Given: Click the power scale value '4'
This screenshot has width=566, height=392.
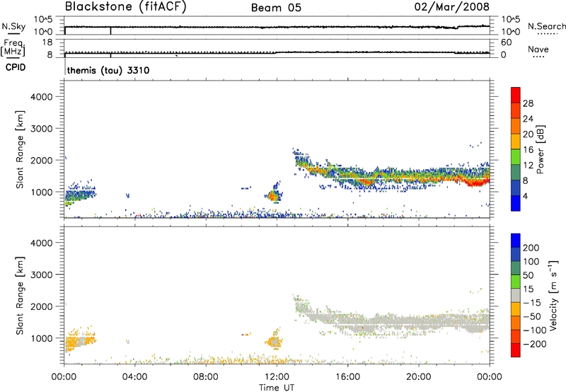Looking at the screenshot, I should click(525, 197).
